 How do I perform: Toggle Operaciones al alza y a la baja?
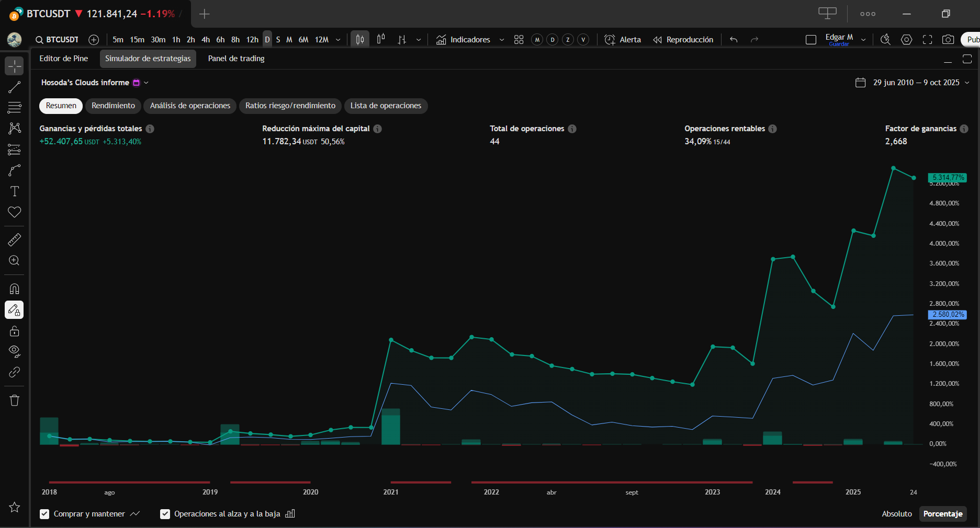tap(165, 514)
